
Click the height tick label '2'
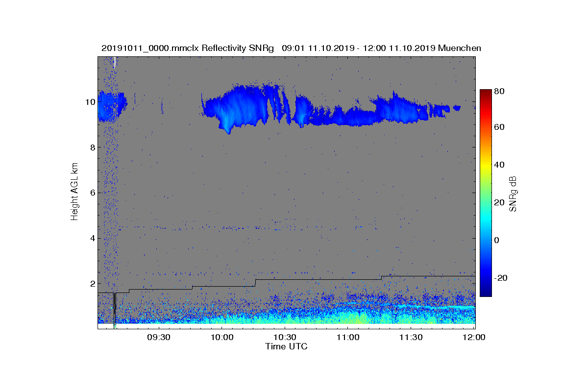point(92,283)
